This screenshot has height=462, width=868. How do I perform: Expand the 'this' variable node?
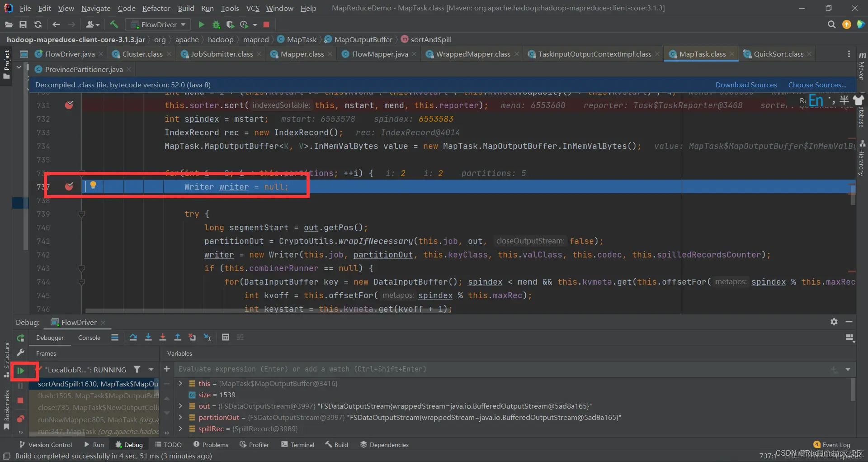181,384
